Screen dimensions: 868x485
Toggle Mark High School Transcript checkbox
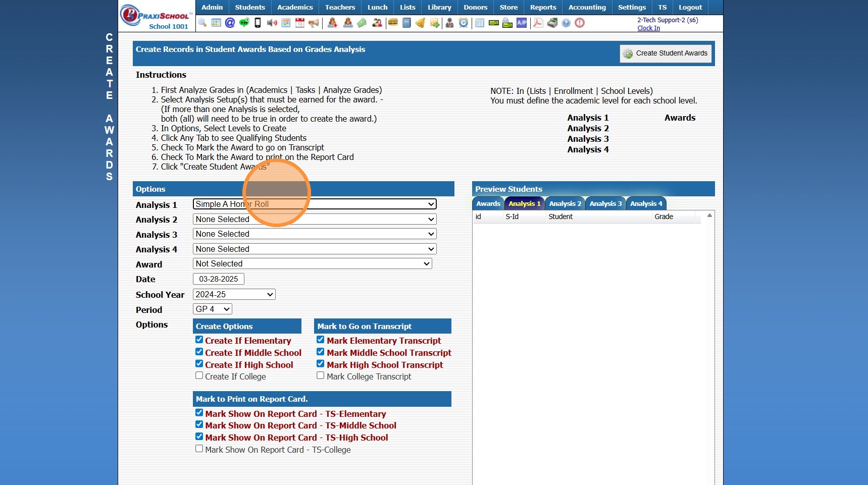pos(320,364)
